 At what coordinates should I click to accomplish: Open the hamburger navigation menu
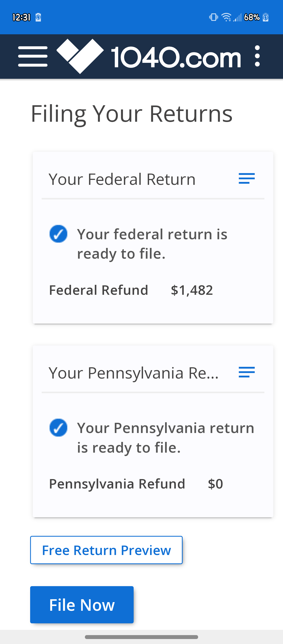click(33, 57)
